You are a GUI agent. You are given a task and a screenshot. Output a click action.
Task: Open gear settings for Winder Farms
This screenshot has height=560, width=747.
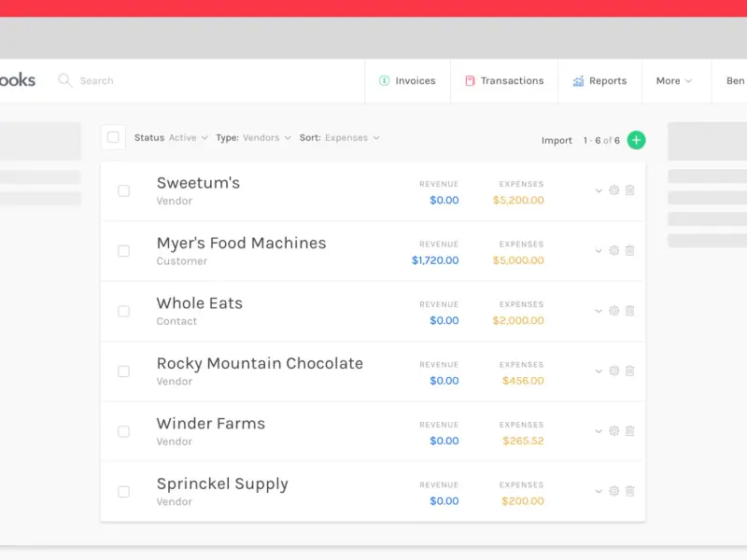point(614,431)
